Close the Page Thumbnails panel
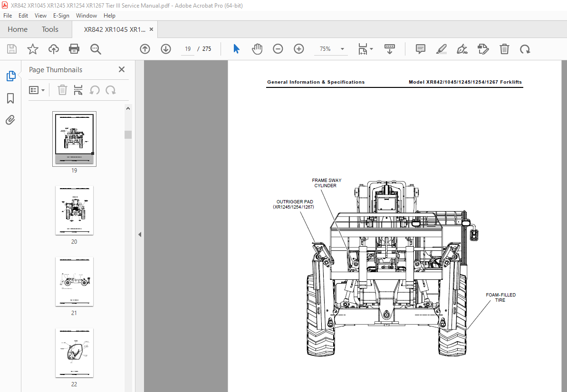Screen dimensions: 567x392 click(122, 69)
